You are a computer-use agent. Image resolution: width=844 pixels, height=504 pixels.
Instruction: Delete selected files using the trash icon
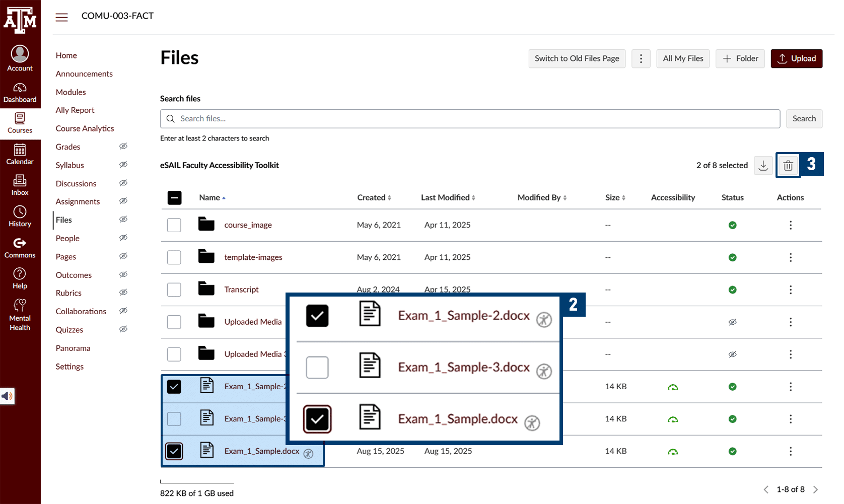pos(788,165)
